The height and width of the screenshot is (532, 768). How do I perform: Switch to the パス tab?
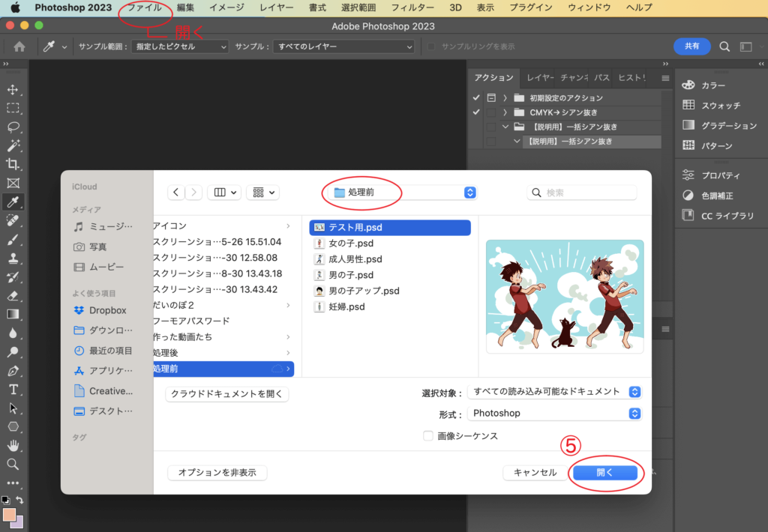602,78
